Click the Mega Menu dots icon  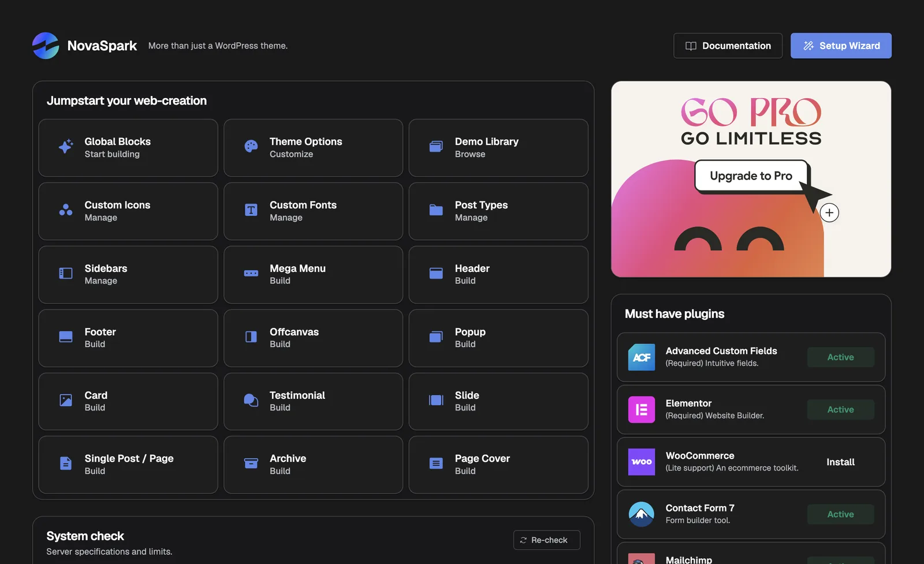click(x=251, y=274)
